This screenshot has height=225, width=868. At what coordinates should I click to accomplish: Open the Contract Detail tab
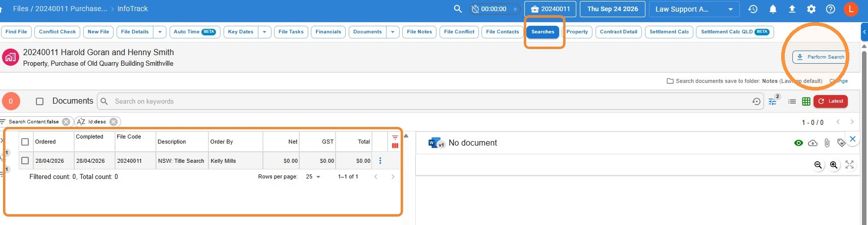pyautogui.click(x=619, y=32)
